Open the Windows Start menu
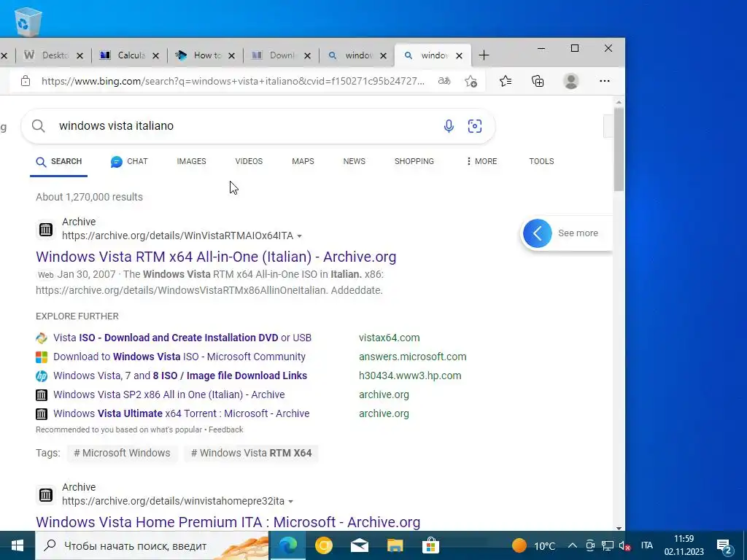747x560 pixels. (18, 545)
